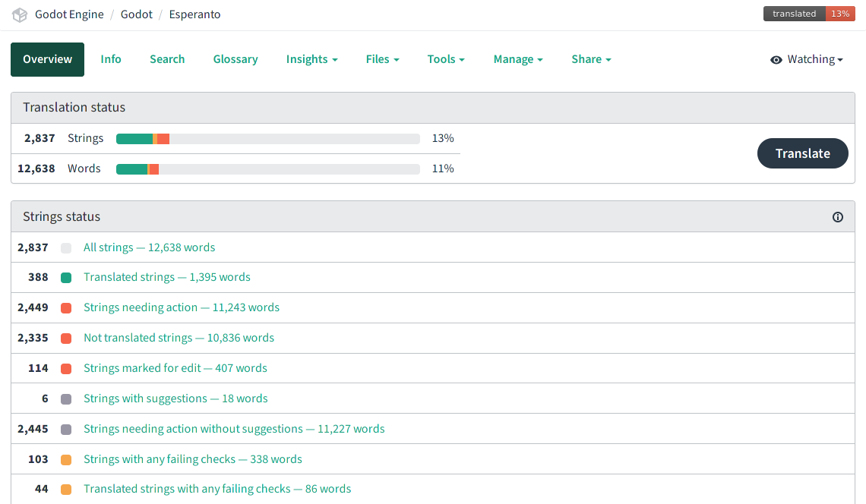Open the Strings marked for edit link
Screen dimensions: 866x504
175,368
